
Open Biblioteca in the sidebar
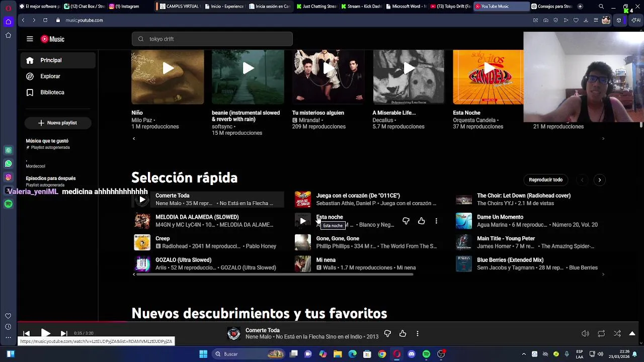pyautogui.click(x=58, y=93)
